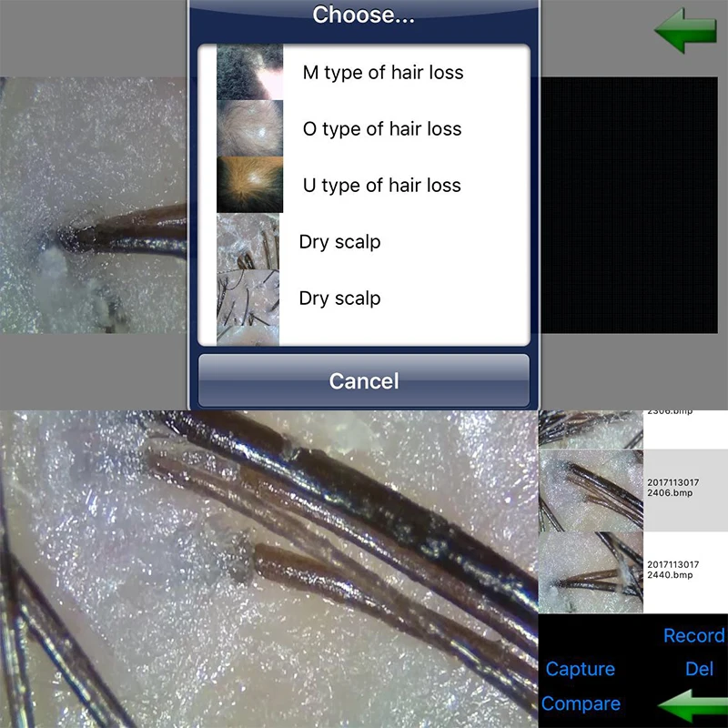Open thumbnail for 2017113017 2440.bmp
This screenshot has width=728, height=728.
point(591,572)
